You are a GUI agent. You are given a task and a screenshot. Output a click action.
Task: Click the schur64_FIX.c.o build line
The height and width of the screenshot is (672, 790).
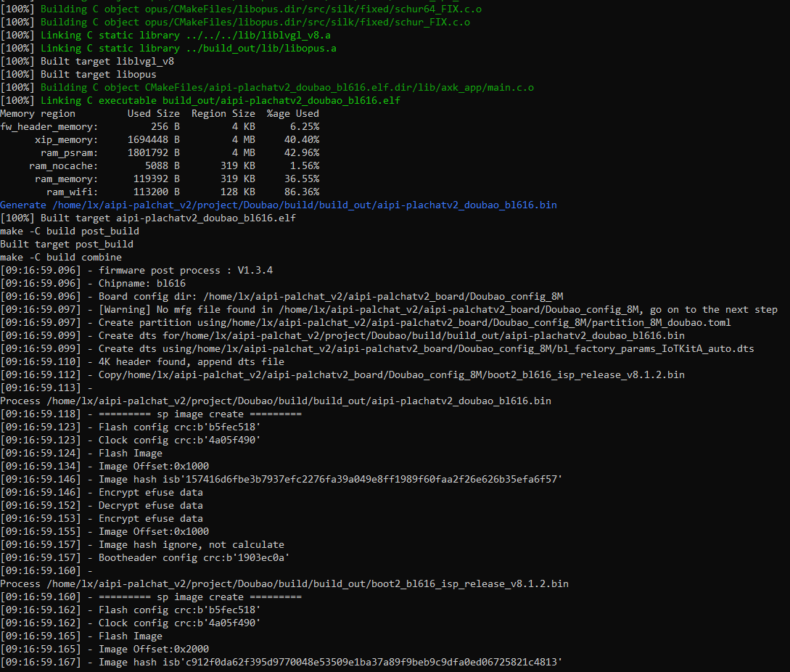click(x=241, y=9)
